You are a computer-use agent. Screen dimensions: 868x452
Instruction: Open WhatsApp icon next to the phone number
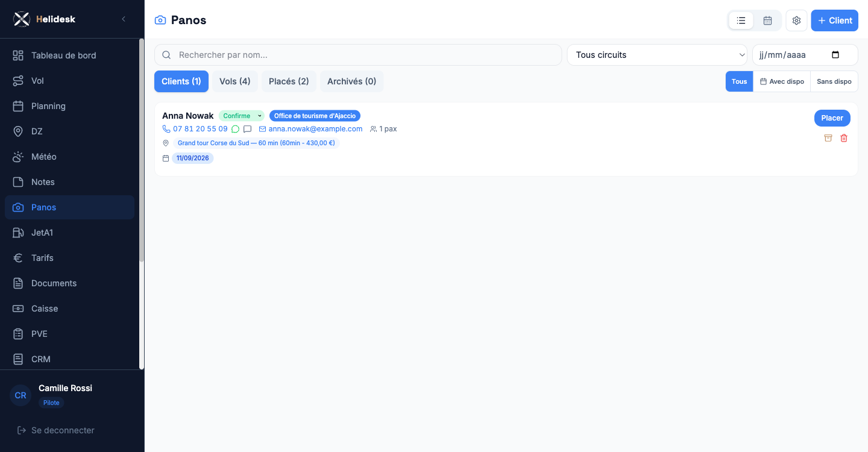[x=236, y=129]
